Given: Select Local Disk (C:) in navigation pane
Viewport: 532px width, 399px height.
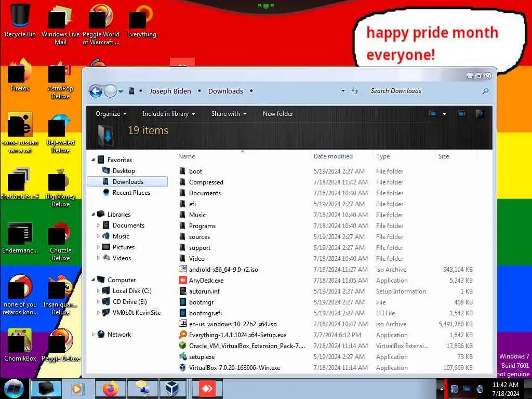Looking at the screenshot, I should 131,291.
